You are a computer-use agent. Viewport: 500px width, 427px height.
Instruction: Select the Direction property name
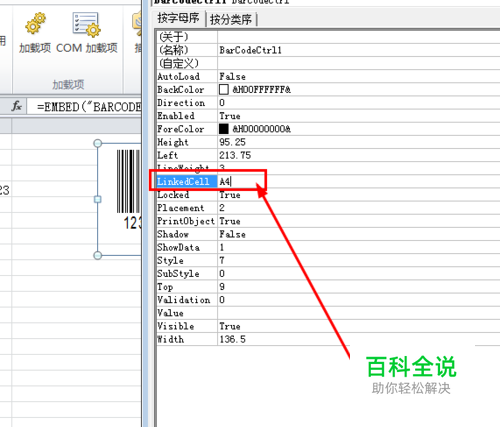[181, 103]
